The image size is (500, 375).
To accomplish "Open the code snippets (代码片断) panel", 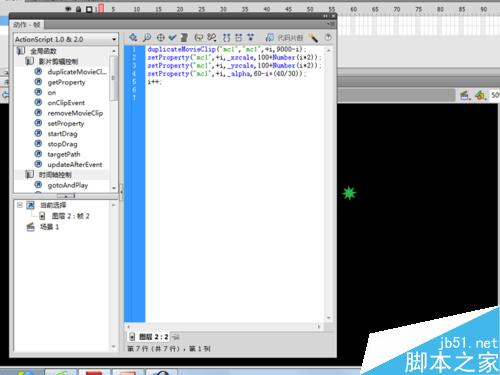I will (x=285, y=38).
